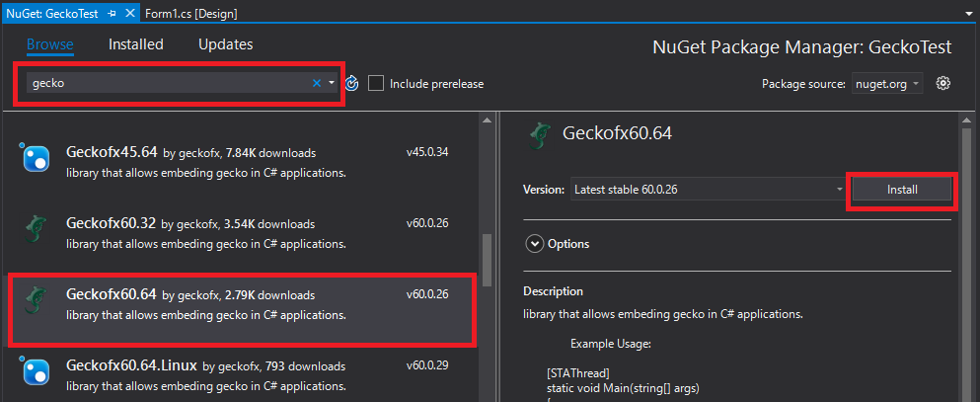Click the Geckofx60.32 gecko icon
Viewport: 980px width, 402px height.
point(35,229)
